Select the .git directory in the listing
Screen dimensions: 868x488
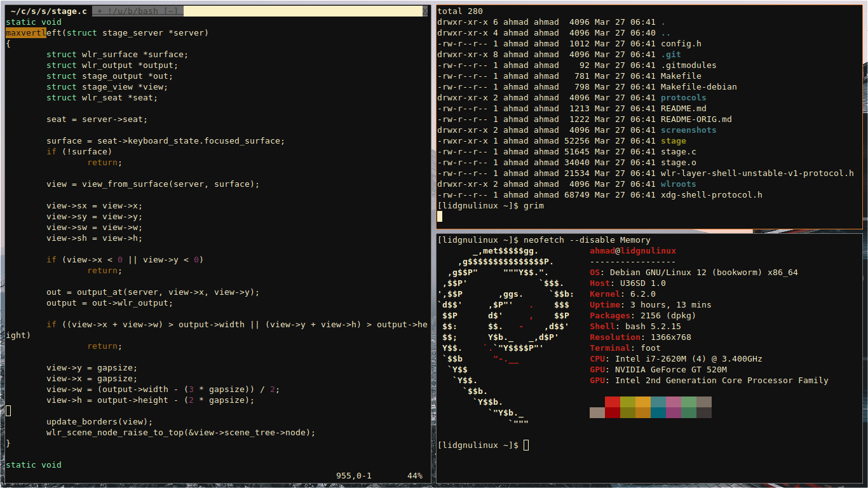pyautogui.click(x=671, y=54)
